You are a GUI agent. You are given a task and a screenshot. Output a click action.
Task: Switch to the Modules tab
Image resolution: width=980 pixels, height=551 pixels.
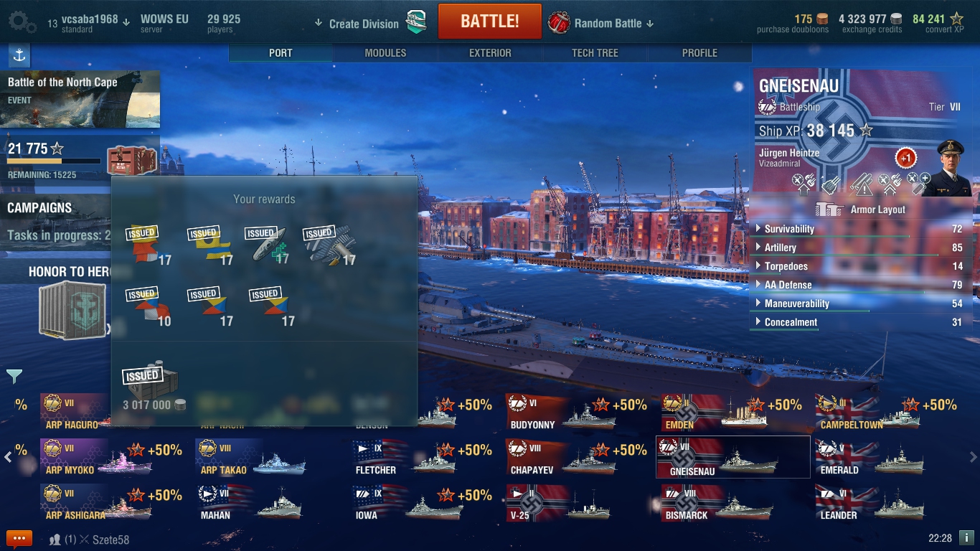coord(385,53)
